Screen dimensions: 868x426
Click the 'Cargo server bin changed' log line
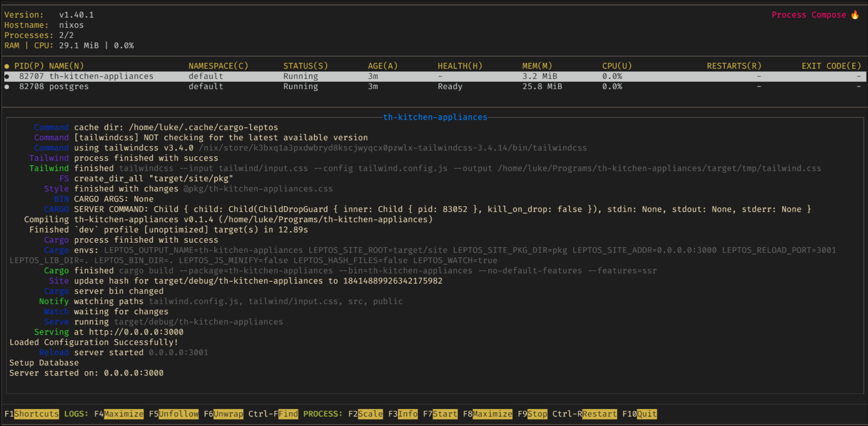pos(104,291)
